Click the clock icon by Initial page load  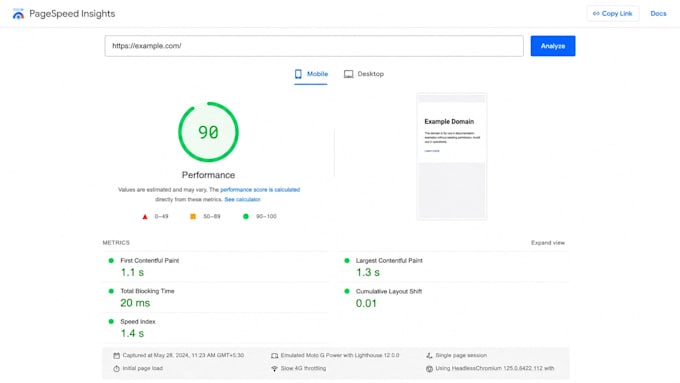116,369
